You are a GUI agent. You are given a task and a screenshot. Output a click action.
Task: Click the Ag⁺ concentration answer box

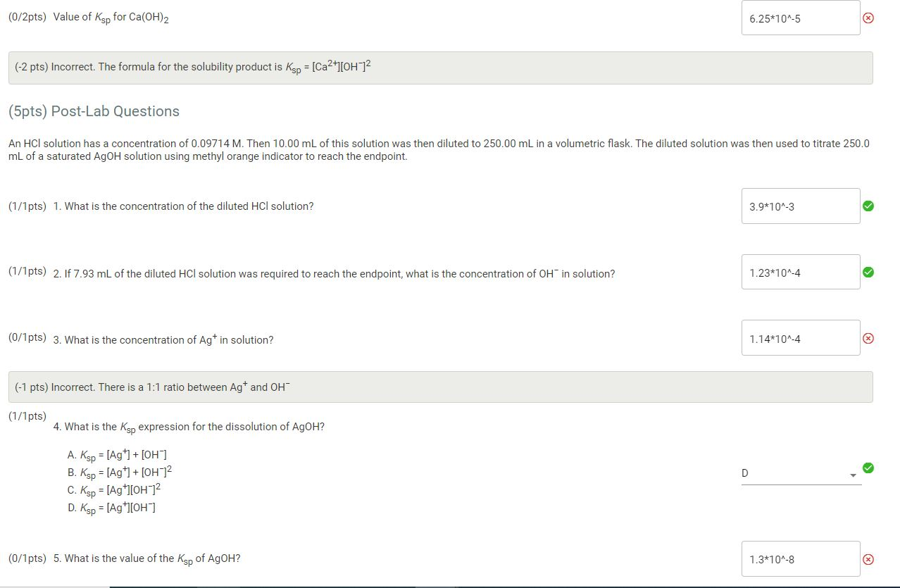pyautogui.click(x=801, y=338)
